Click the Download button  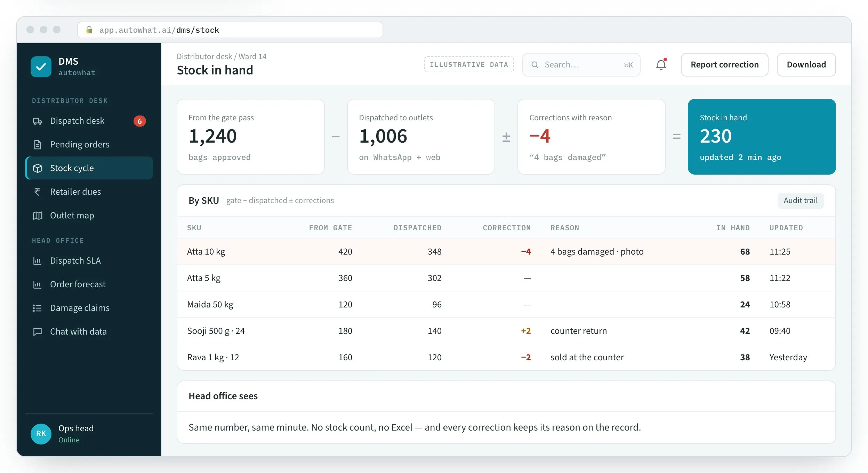click(x=806, y=65)
